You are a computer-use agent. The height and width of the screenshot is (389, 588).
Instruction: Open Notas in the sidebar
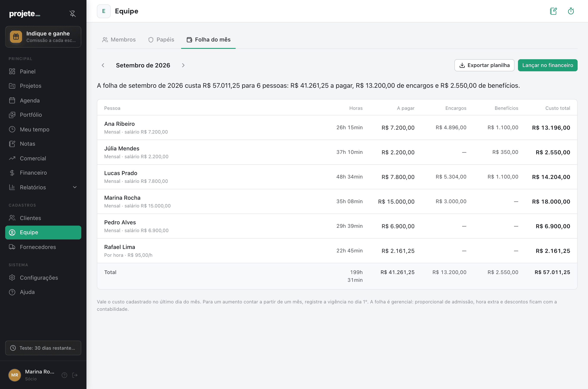43,144
